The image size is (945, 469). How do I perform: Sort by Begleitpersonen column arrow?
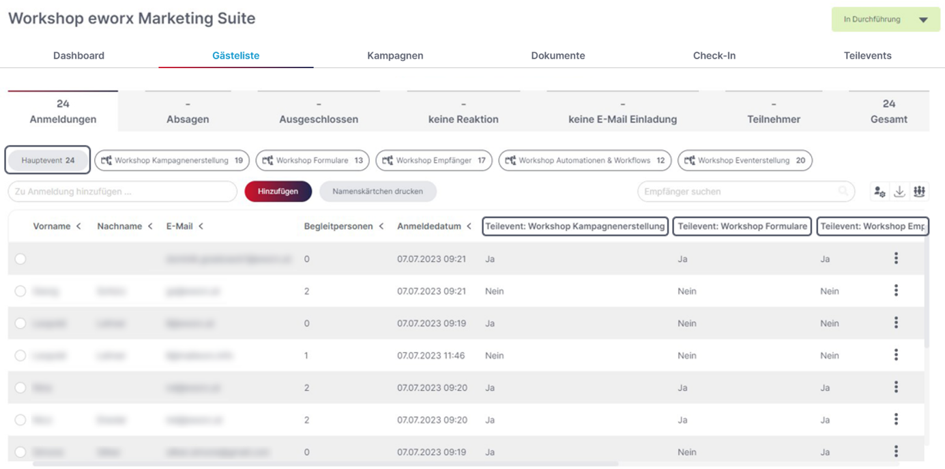381,227
